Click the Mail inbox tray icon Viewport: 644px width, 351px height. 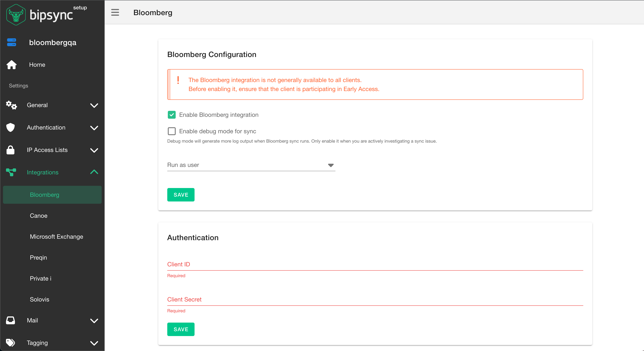pyautogui.click(x=10, y=320)
